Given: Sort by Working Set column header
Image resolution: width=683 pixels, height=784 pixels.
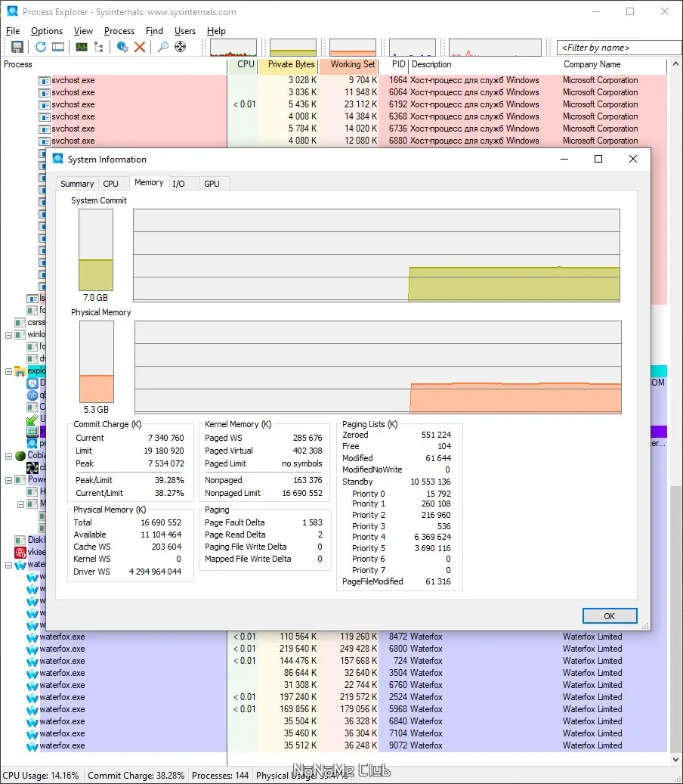Looking at the screenshot, I should coord(348,64).
